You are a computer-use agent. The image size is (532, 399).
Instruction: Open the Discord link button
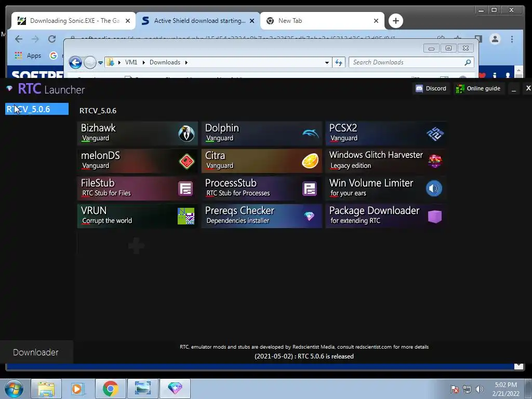[431, 88]
